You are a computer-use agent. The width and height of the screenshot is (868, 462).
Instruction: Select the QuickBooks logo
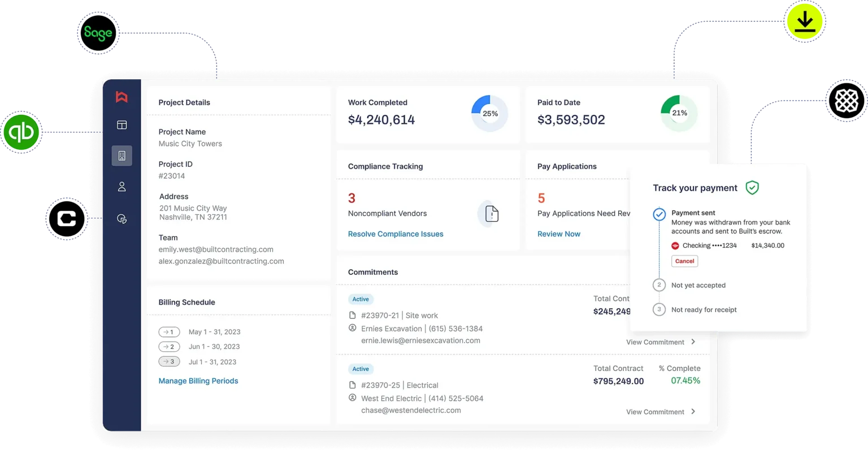[21, 132]
